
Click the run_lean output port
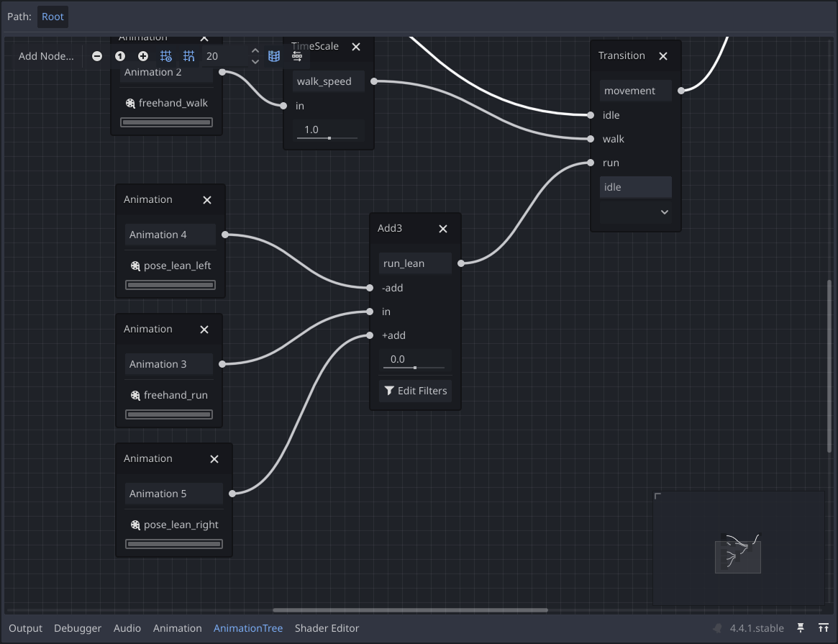pos(460,263)
